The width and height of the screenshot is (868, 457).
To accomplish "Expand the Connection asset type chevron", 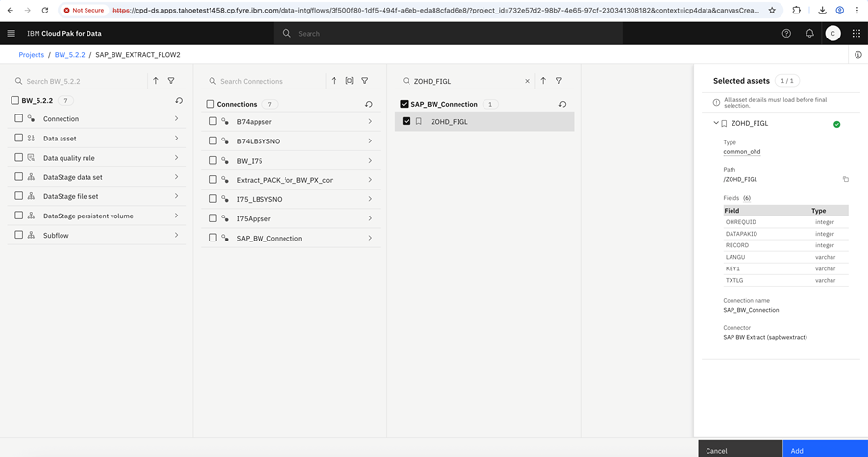I will pyautogui.click(x=176, y=118).
